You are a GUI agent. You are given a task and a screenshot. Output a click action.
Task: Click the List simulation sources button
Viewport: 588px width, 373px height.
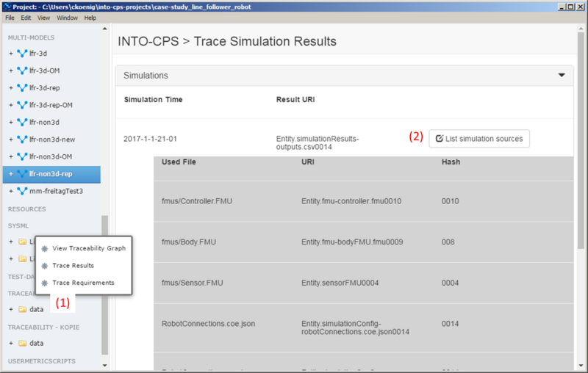[x=478, y=139]
